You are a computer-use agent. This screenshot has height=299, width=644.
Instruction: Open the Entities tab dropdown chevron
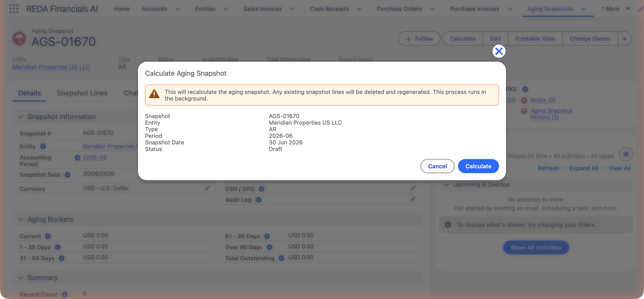[x=226, y=9]
